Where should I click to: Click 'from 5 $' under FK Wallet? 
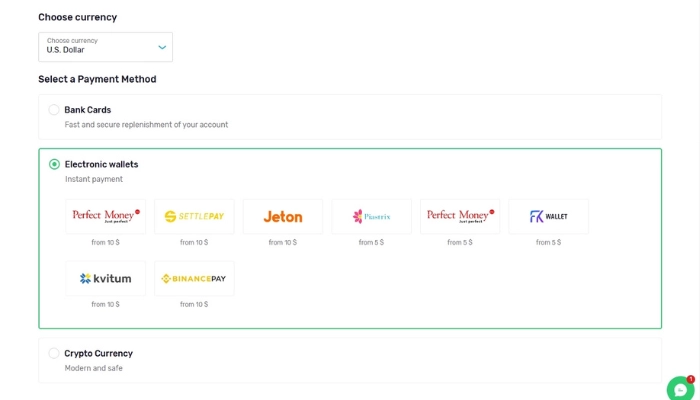point(549,242)
